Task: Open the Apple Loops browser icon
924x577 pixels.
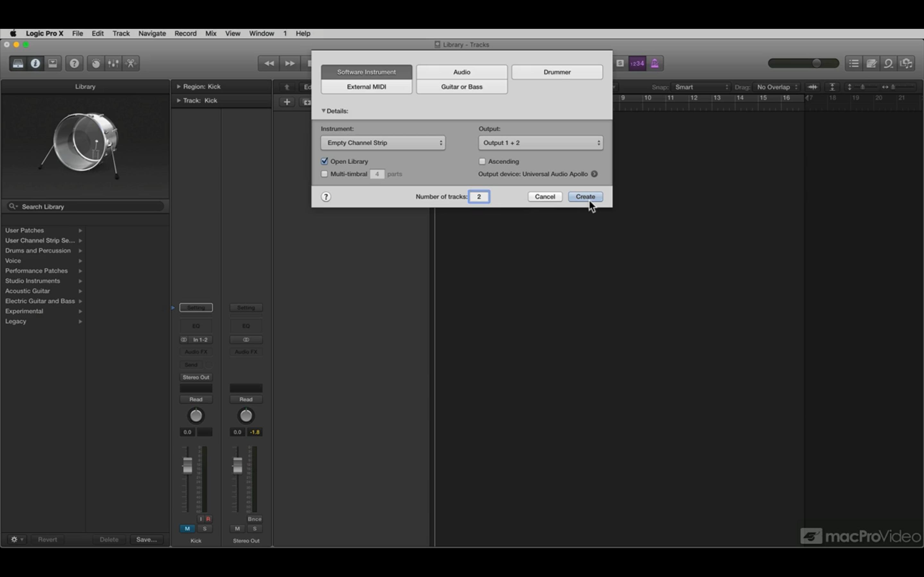Action: click(889, 63)
